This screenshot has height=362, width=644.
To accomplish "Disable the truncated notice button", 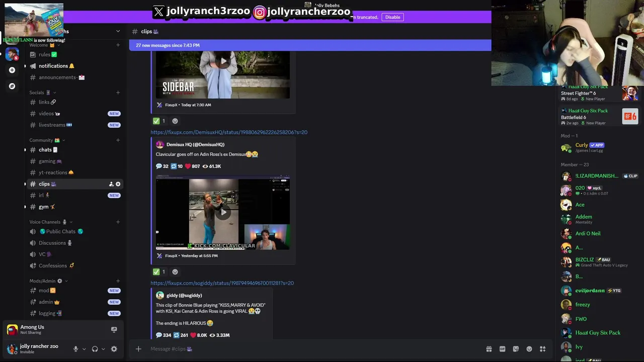I will pyautogui.click(x=392, y=17).
